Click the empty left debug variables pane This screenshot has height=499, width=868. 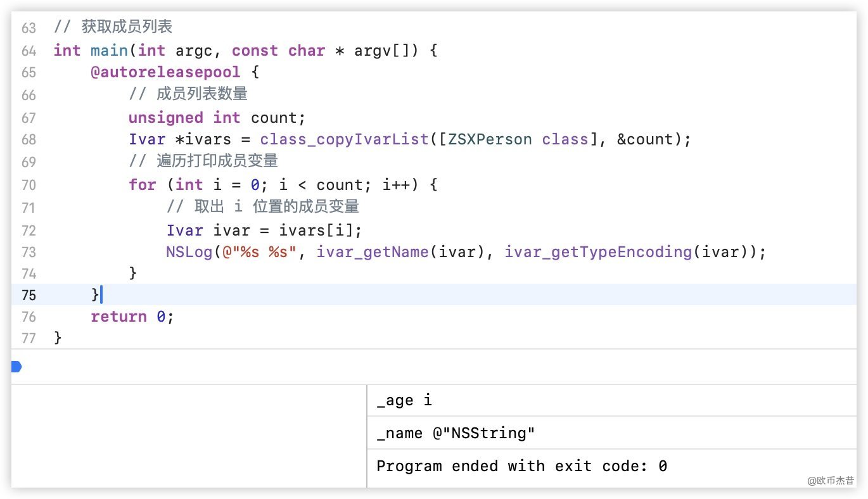(189, 436)
